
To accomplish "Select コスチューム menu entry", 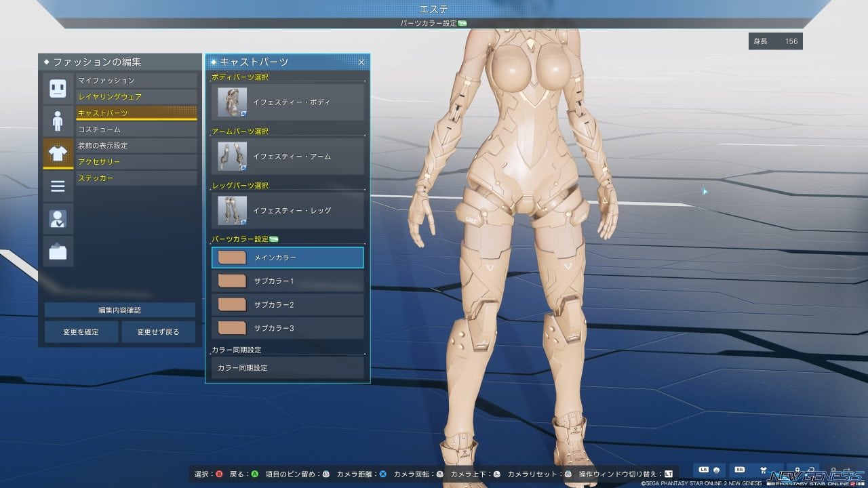I will (136, 129).
